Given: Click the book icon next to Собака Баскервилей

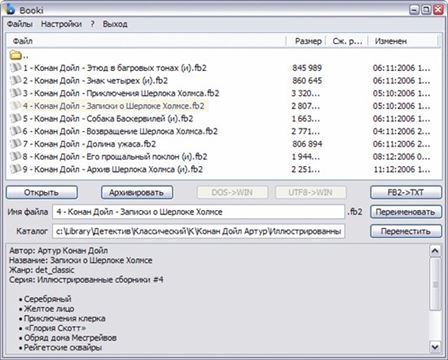Looking at the screenshot, I should (x=16, y=118).
